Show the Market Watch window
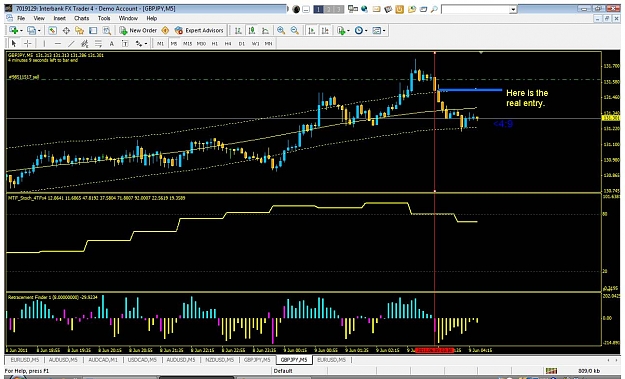 52,30
